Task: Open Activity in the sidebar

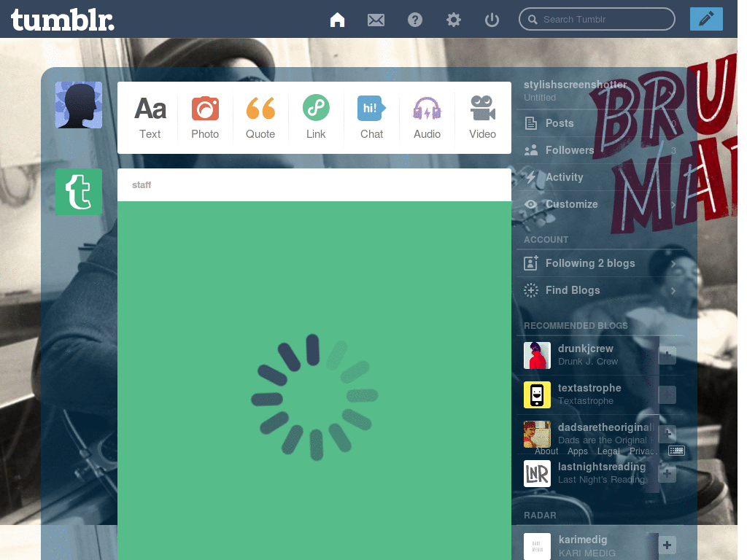Action: (600, 177)
